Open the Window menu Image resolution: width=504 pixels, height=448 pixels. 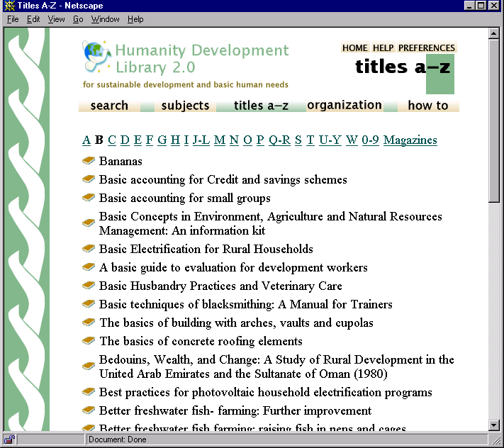(105, 19)
